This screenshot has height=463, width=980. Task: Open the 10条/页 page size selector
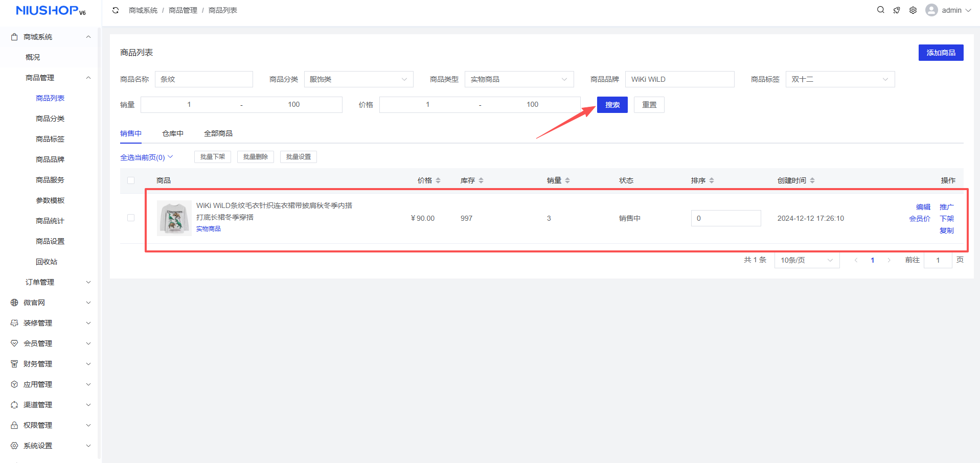click(807, 260)
